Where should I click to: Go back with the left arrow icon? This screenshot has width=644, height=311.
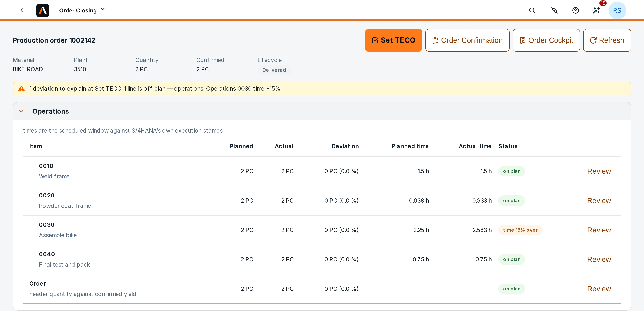pyautogui.click(x=22, y=10)
